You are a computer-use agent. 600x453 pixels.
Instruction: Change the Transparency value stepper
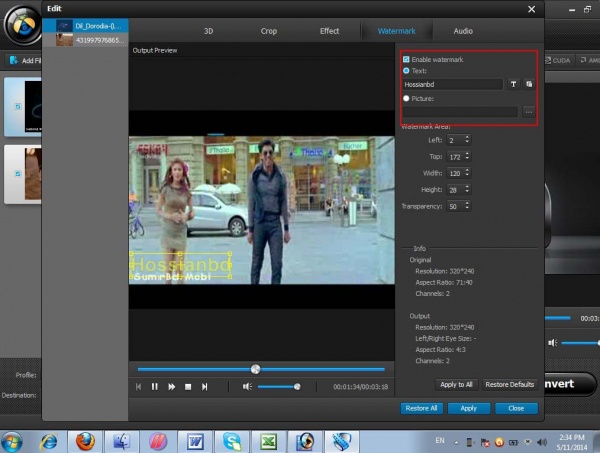[x=466, y=206]
